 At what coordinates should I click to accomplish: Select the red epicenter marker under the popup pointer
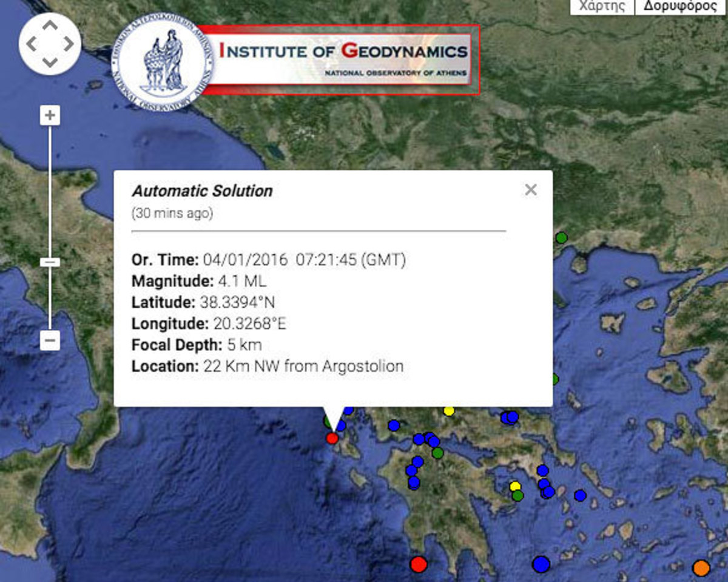click(x=332, y=438)
